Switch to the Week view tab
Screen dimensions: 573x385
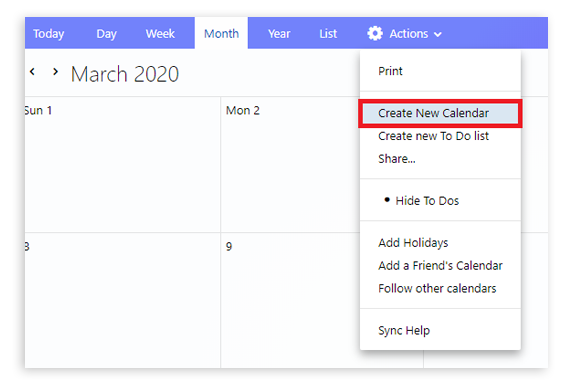[160, 34]
